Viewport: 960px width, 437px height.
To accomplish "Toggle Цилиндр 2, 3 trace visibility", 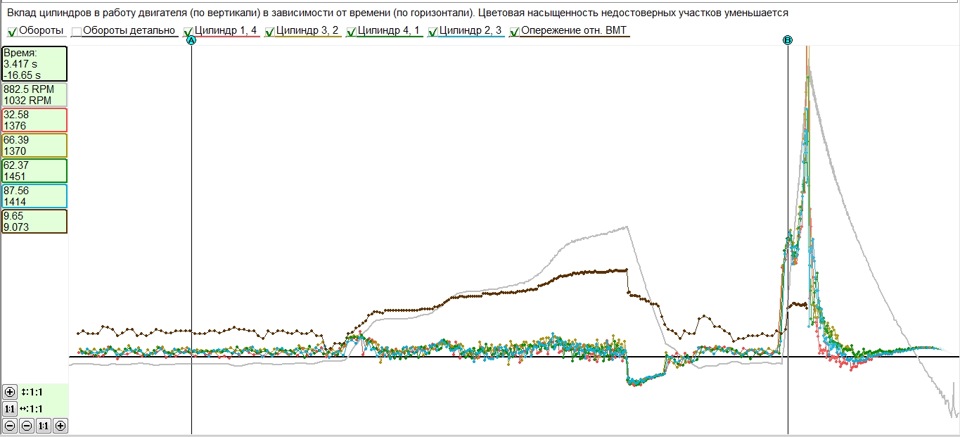I will [433, 31].
